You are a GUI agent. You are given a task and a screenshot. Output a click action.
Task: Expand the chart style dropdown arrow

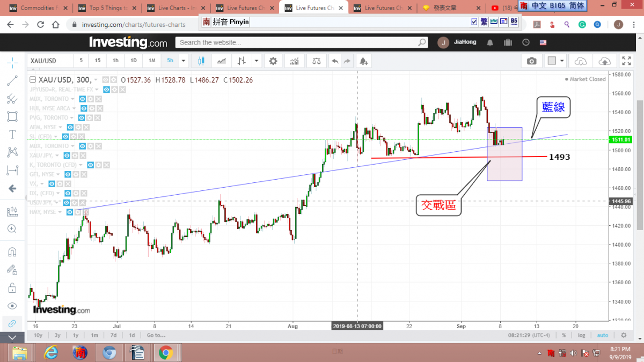(x=257, y=61)
